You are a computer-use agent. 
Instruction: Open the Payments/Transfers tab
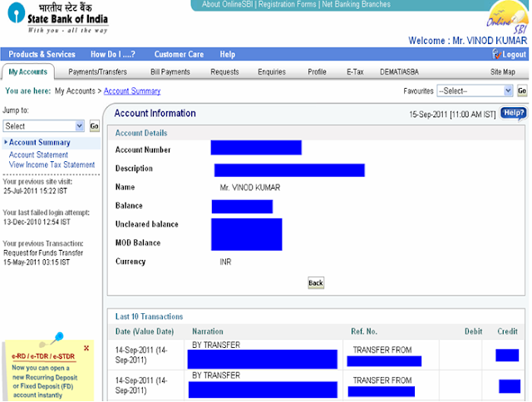coord(98,72)
